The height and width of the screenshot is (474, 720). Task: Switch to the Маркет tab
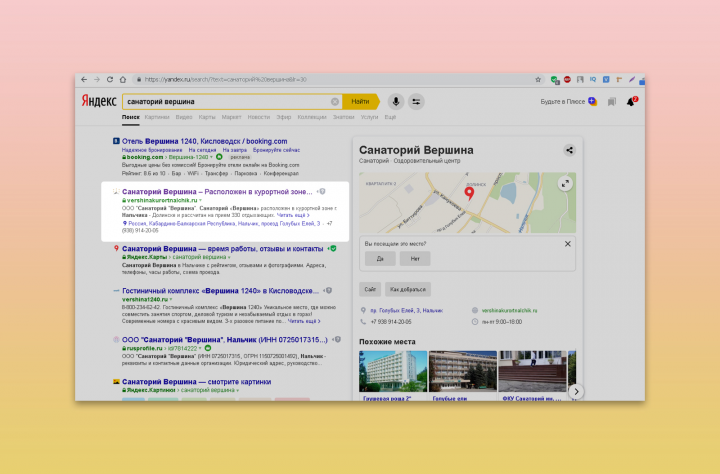click(231, 117)
